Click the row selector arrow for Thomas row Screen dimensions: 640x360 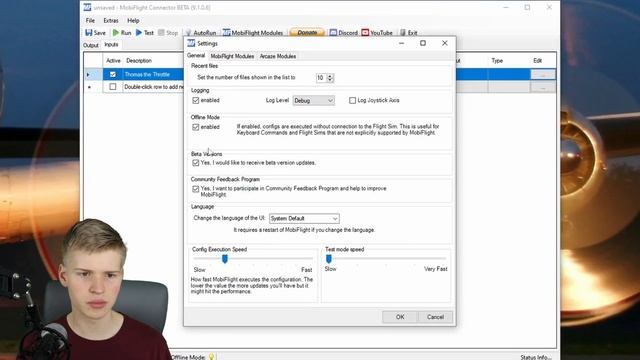88,75
